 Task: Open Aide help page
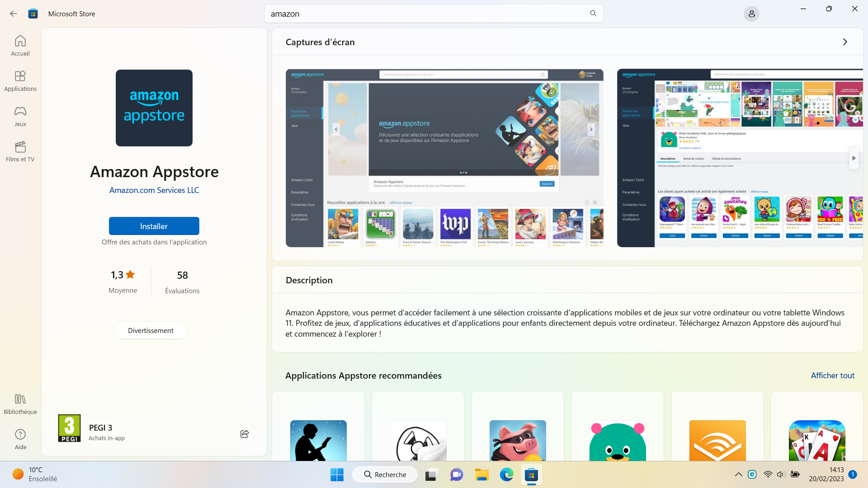pos(20,439)
